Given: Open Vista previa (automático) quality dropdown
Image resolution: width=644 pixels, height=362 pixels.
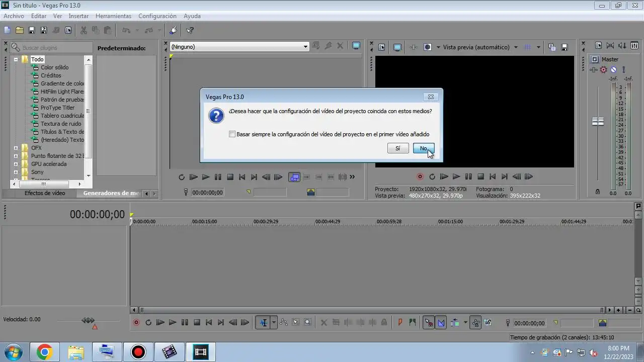Looking at the screenshot, I should (515, 47).
